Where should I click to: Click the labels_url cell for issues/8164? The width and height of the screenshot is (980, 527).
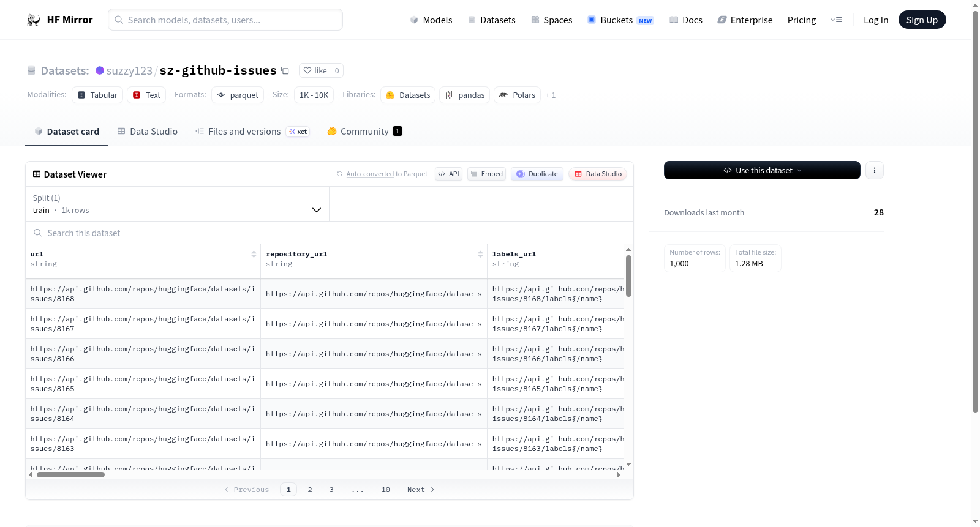(x=556, y=414)
